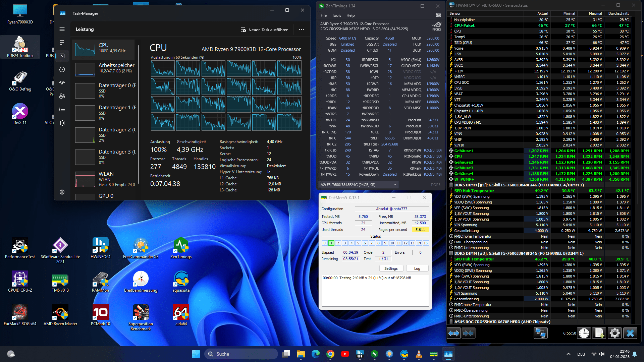Open Services puzzle icon in Task Manager sidebar
Image resolution: width=644 pixels, height=362 pixels.
click(x=62, y=123)
